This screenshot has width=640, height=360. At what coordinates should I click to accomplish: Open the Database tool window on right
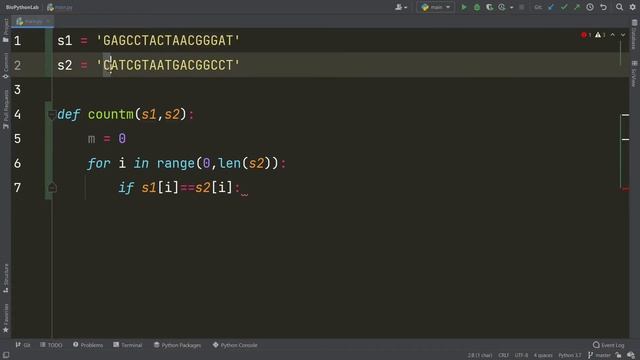[634, 35]
